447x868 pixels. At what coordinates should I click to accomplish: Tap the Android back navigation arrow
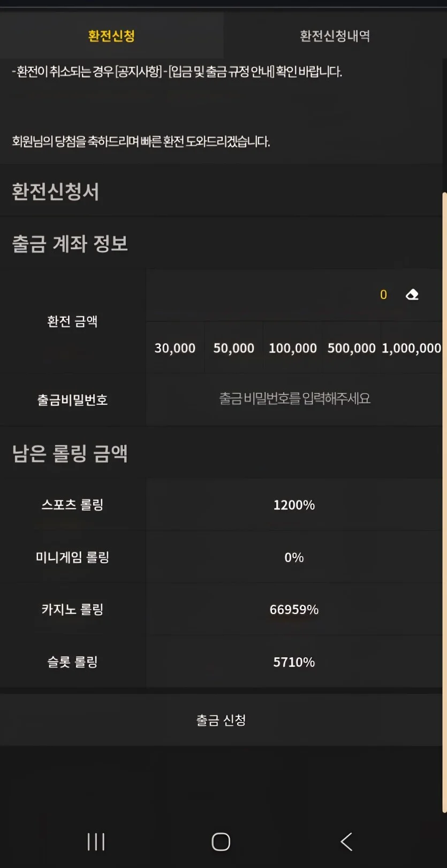346,841
